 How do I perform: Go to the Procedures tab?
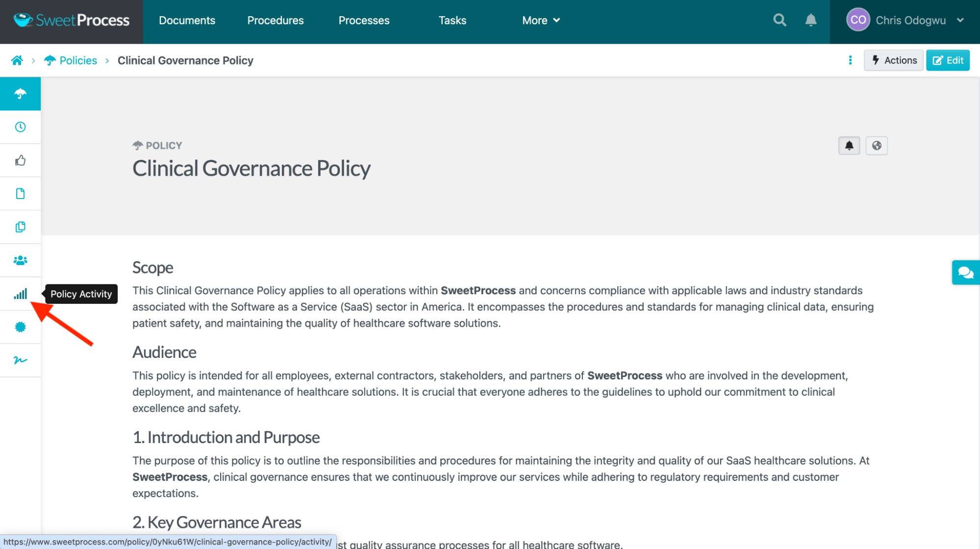[x=275, y=20]
